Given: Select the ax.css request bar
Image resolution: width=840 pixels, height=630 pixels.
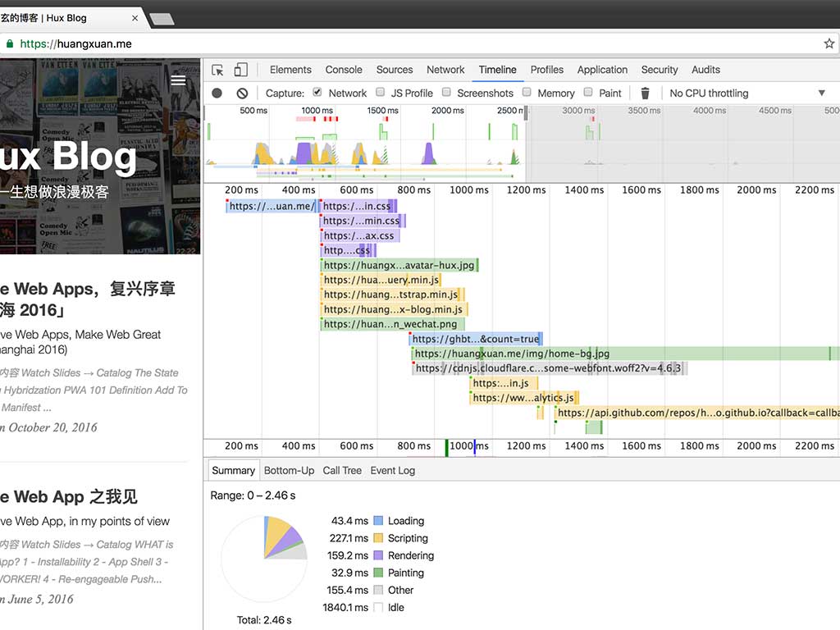Looking at the screenshot, I should pos(359,235).
